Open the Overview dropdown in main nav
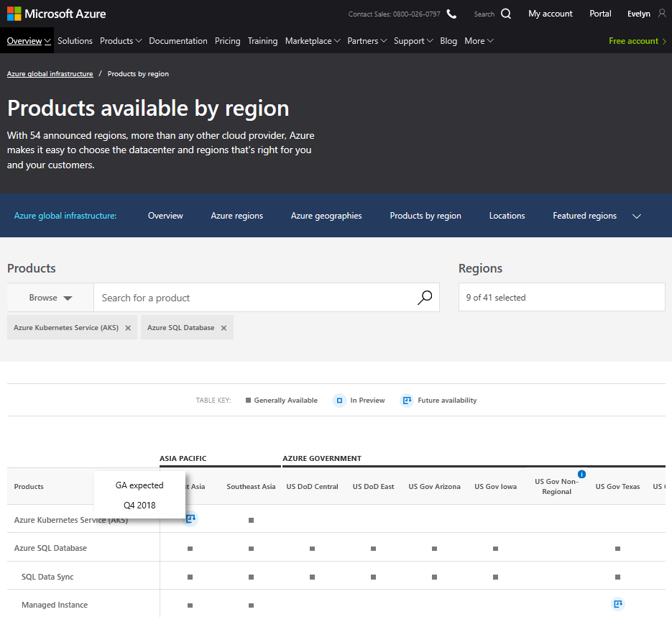The image size is (672, 617). [29, 41]
